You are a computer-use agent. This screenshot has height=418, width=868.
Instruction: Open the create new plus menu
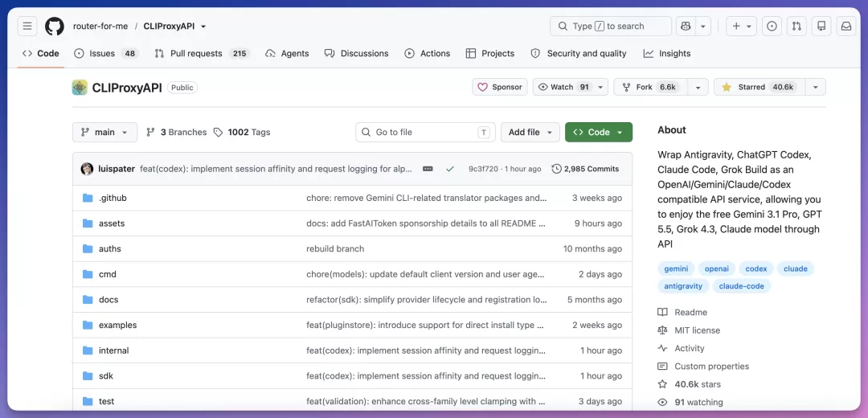tap(741, 26)
